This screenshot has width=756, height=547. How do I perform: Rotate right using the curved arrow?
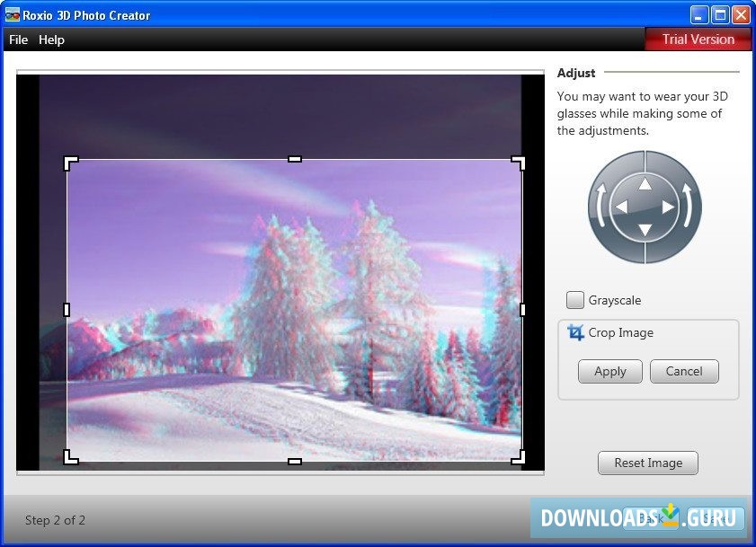click(x=689, y=207)
